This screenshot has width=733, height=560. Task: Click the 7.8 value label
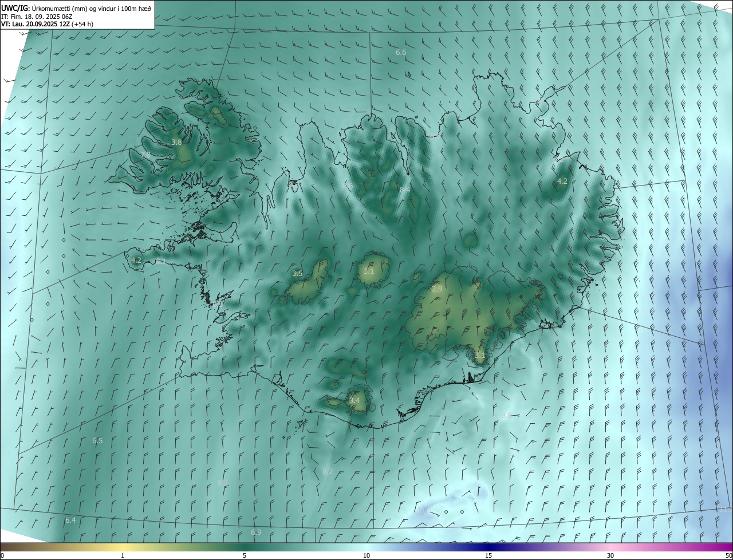pos(145,155)
